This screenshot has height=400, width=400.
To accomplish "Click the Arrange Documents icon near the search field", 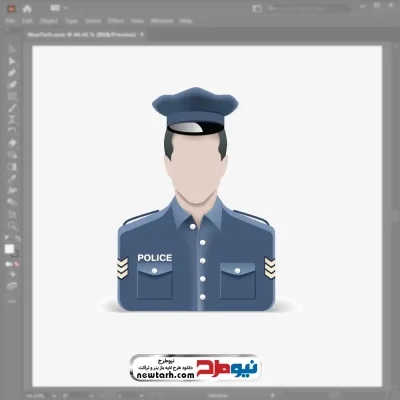I will click(x=257, y=9).
